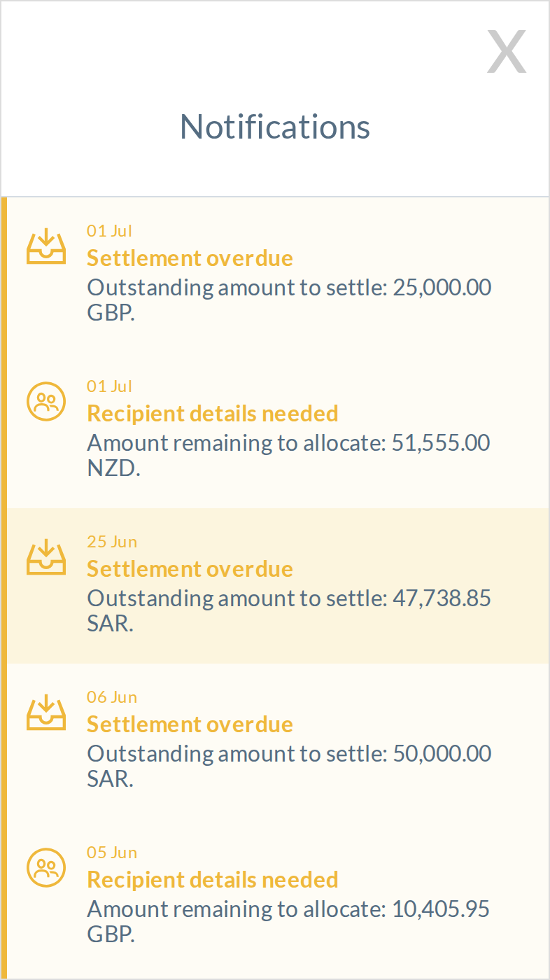
Task: Click the 05 Jun date label
Action: [112, 853]
